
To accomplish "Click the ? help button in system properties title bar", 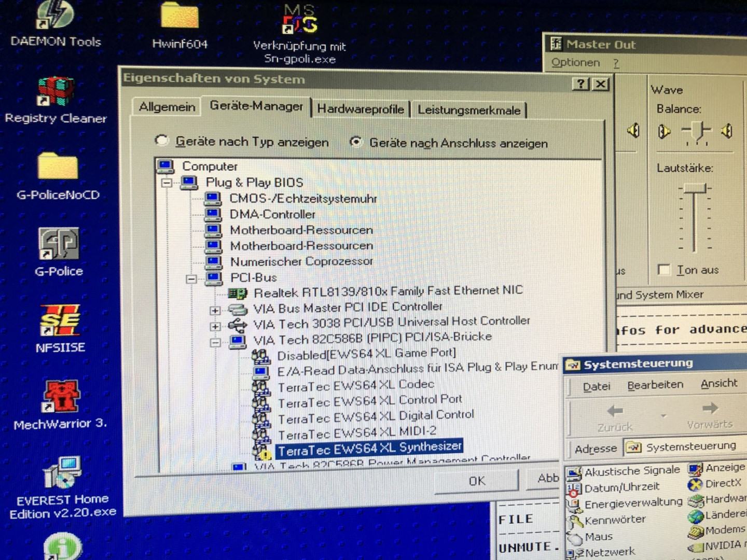I will 580,84.
